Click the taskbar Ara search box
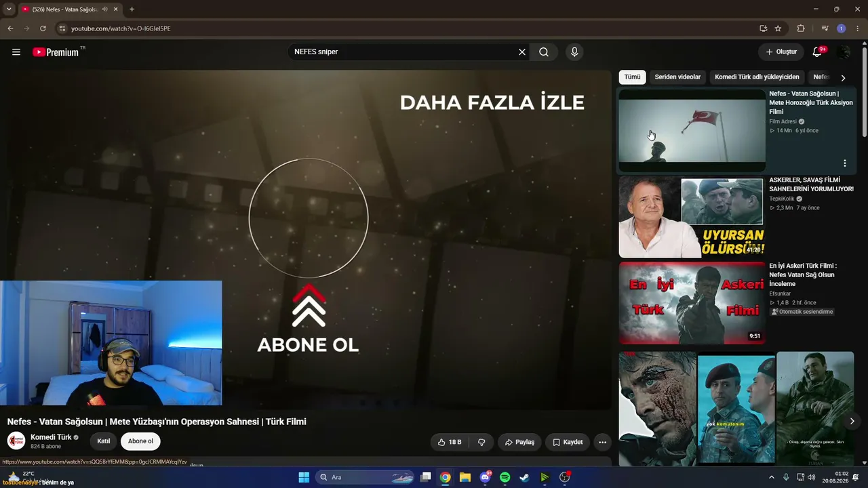Image resolution: width=868 pixels, height=488 pixels. click(366, 477)
